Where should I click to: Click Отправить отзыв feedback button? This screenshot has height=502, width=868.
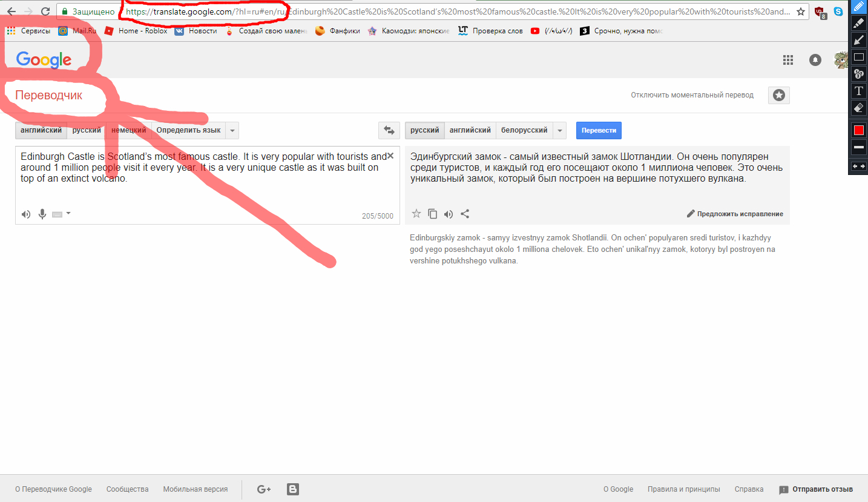(816, 489)
